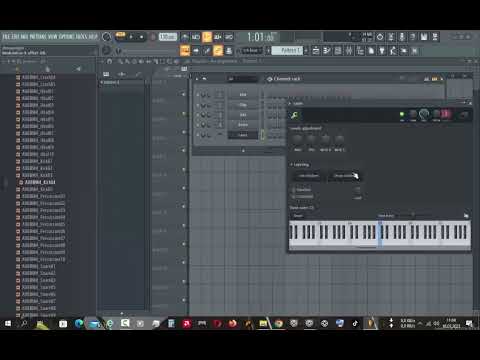The width and height of the screenshot is (480, 360).
Task: Open Layer plugin wrench settings icon
Action: click(294, 115)
